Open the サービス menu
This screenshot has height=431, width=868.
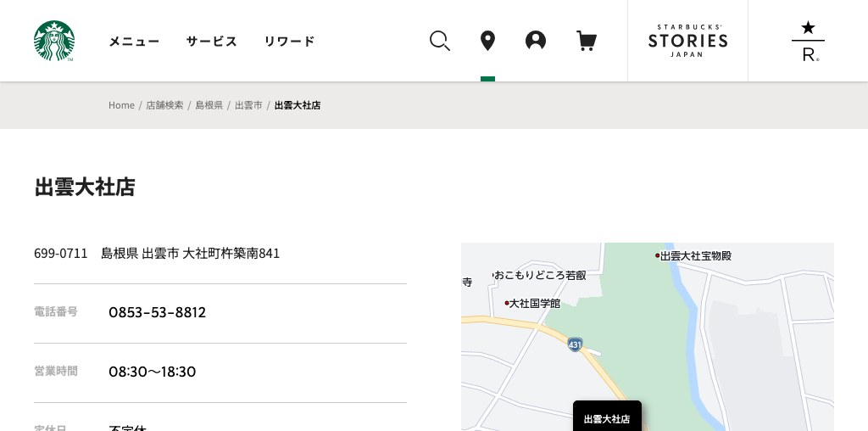pyautogui.click(x=211, y=41)
